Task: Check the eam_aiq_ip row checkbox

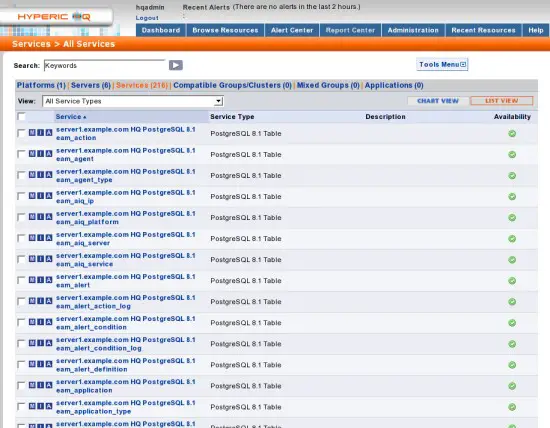Action: (21, 196)
